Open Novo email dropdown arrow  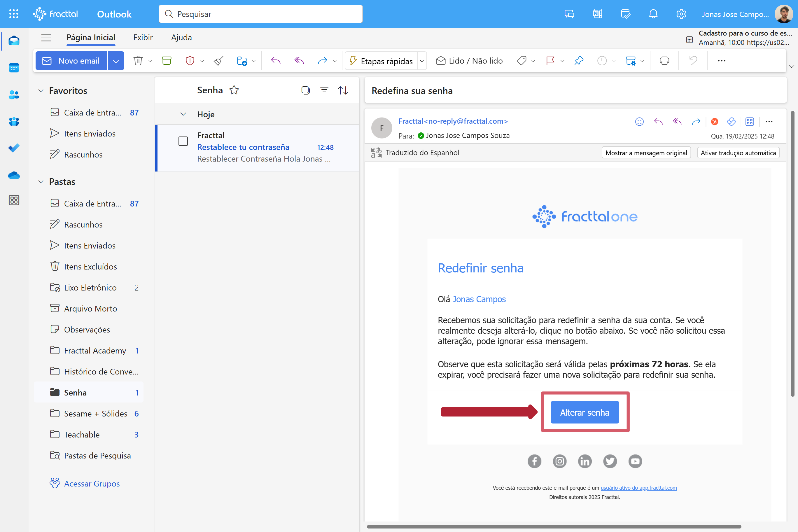(x=116, y=61)
